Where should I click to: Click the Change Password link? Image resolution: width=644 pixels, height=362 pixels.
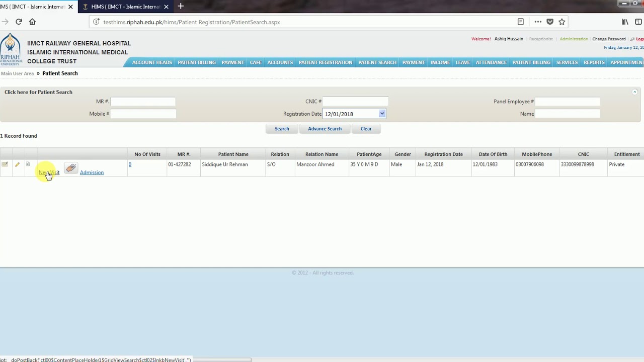[609, 39]
